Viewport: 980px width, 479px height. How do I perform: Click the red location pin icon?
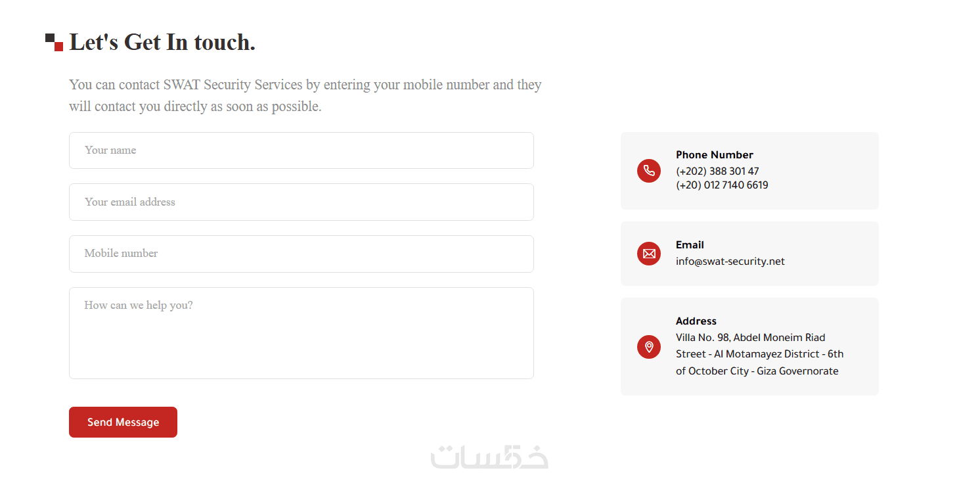pos(649,347)
